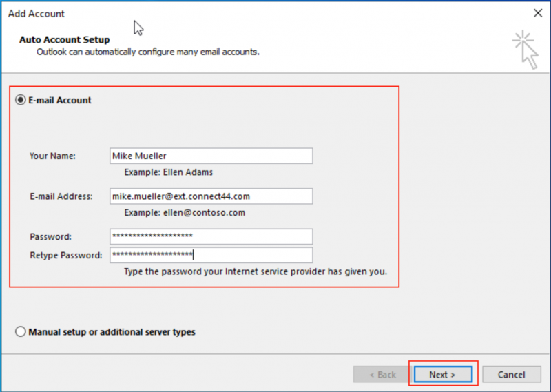
Task: Click into the Password field
Action: pyautogui.click(x=211, y=236)
